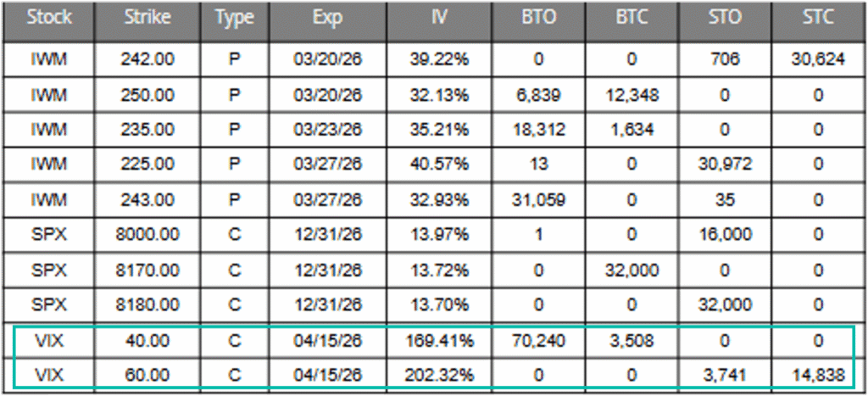868x396 pixels.
Task: Click the Exp column header
Action: pos(327,18)
